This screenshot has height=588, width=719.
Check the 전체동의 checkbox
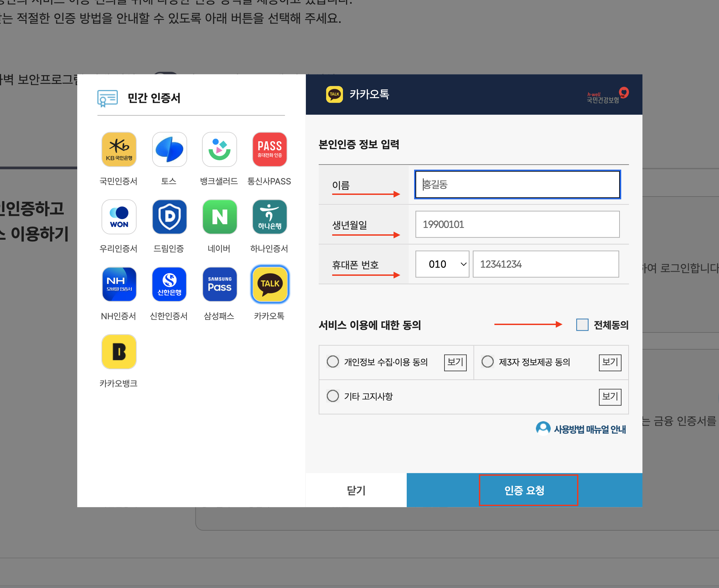pyautogui.click(x=582, y=324)
